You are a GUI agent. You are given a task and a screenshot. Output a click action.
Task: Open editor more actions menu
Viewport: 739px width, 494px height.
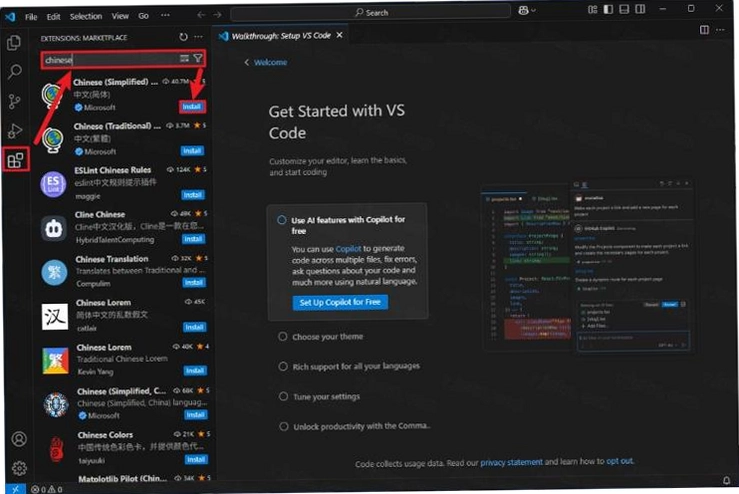(720, 30)
